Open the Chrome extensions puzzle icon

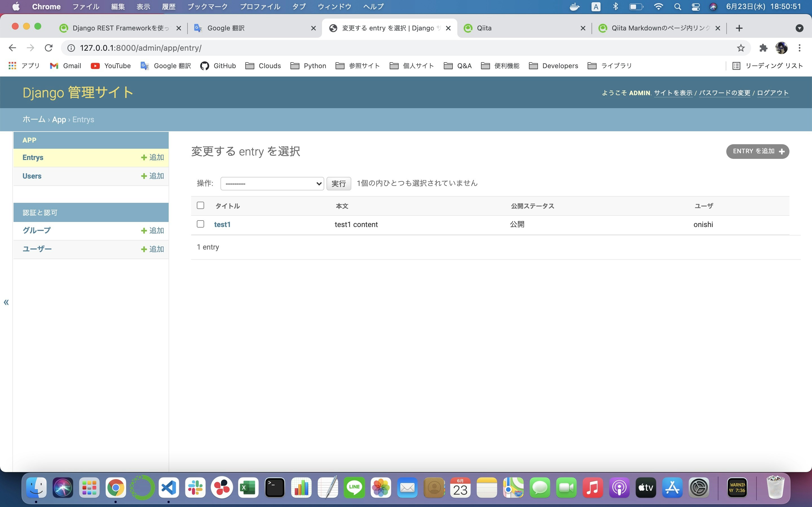(x=763, y=48)
